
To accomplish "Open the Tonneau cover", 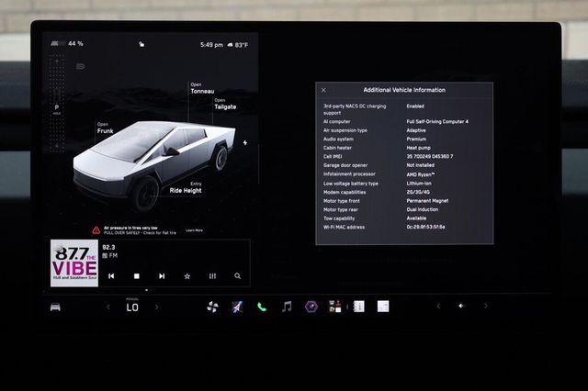I will [202, 88].
